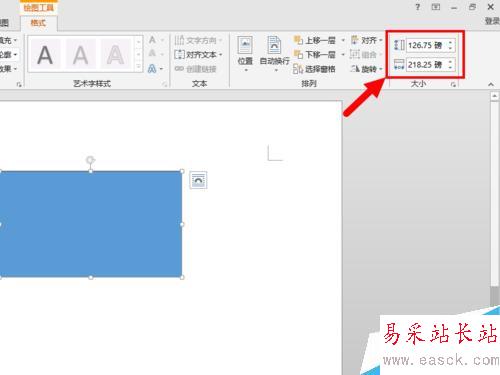Increase shape height with the spinner up arrow

451,42
